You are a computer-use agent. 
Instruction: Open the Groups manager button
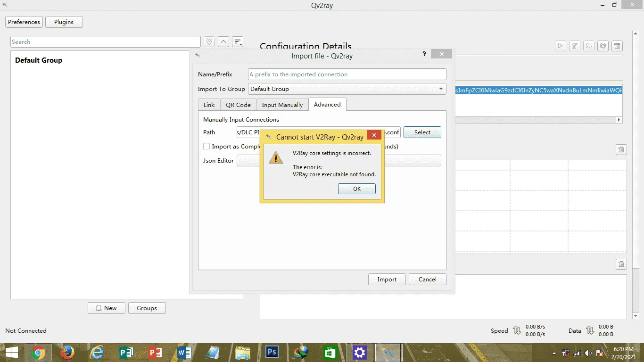click(x=147, y=308)
